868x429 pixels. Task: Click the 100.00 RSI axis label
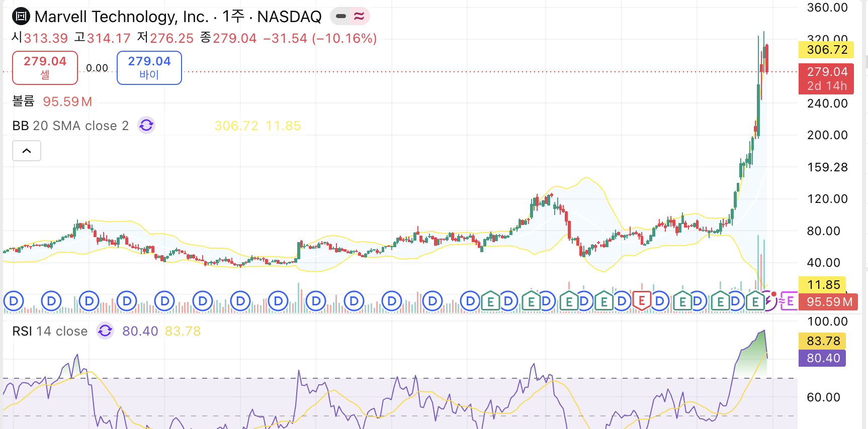pyautogui.click(x=827, y=321)
